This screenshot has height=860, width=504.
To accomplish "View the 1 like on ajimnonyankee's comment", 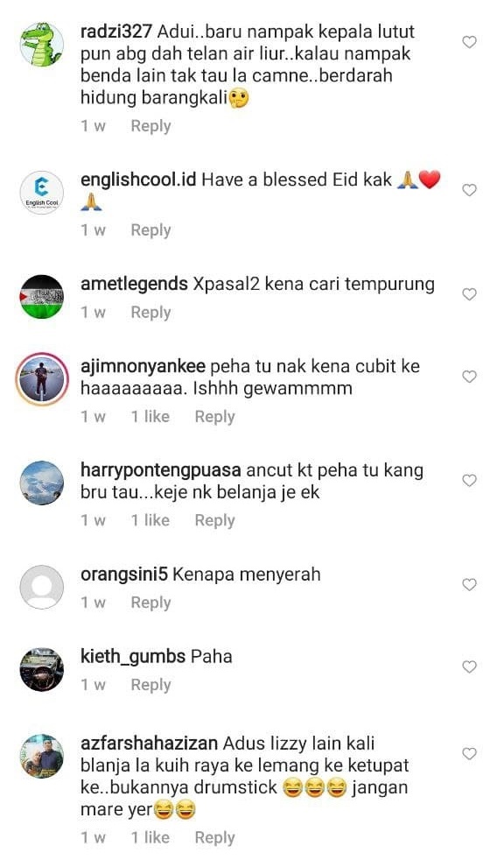I will click(150, 417).
